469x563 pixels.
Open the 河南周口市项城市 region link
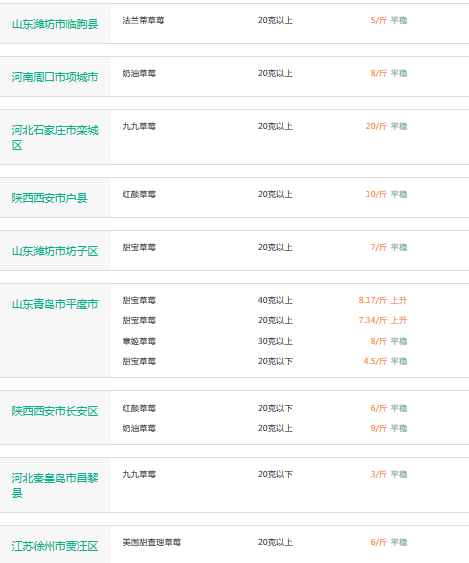point(55,77)
